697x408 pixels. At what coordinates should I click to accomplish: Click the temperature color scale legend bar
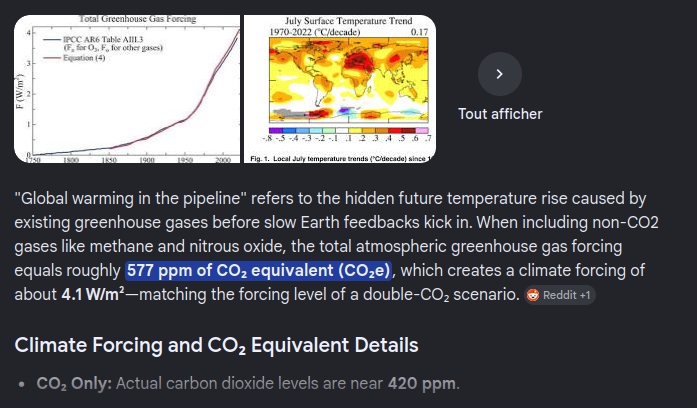(349, 131)
